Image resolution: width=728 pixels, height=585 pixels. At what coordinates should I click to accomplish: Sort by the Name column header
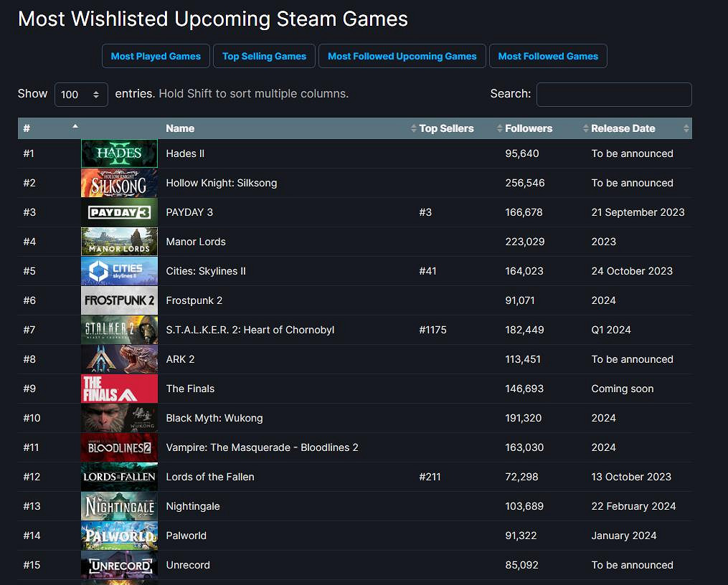point(180,128)
